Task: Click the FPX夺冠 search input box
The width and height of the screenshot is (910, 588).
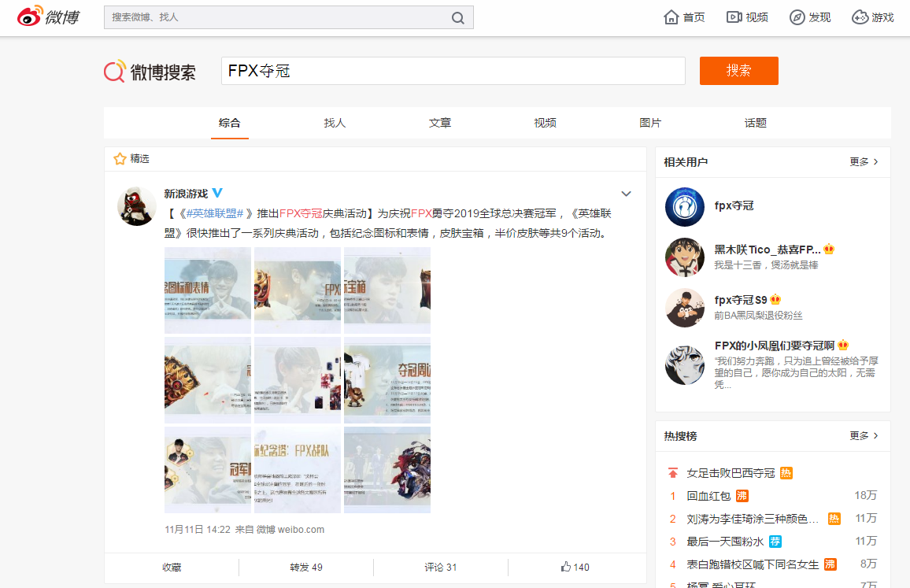Action: [453, 71]
